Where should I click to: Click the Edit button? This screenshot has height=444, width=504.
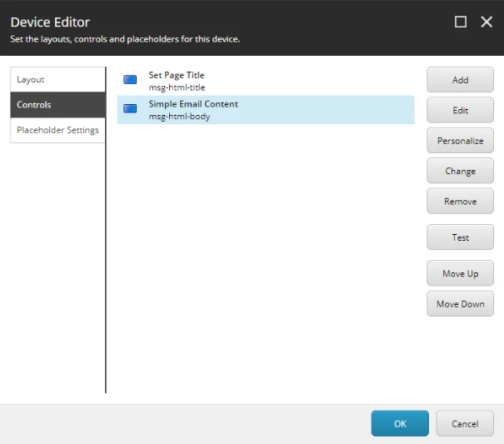click(x=460, y=110)
